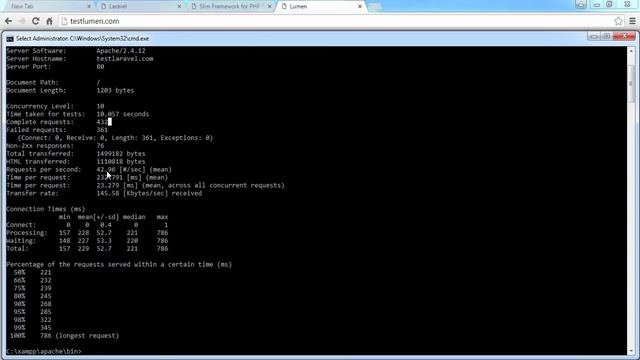Click the cmd window scrollbar up arrow
Image resolution: width=640 pixels, height=360 pixels.
(x=631, y=51)
